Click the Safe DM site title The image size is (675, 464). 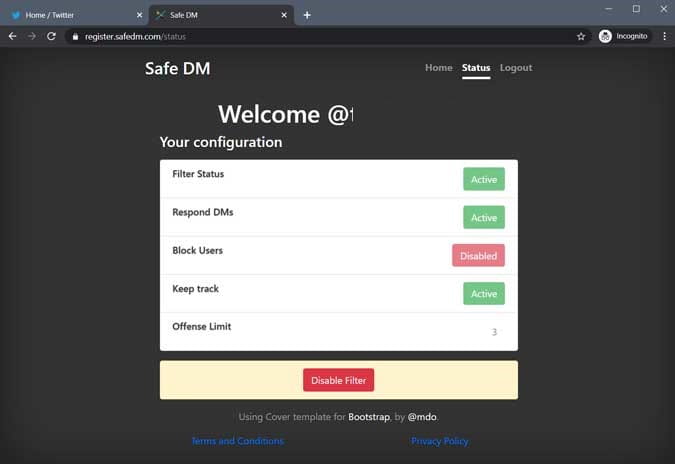177,68
